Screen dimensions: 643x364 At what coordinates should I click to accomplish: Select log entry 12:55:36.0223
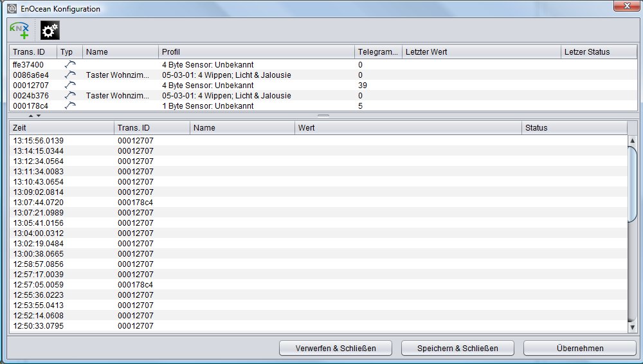coord(319,295)
